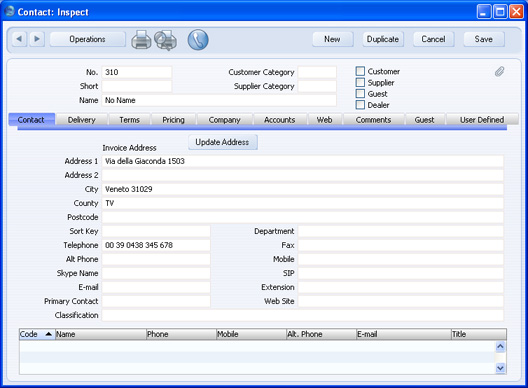The image size is (528, 388).
Task: Click the E-mail column header in table
Action: coord(404,334)
